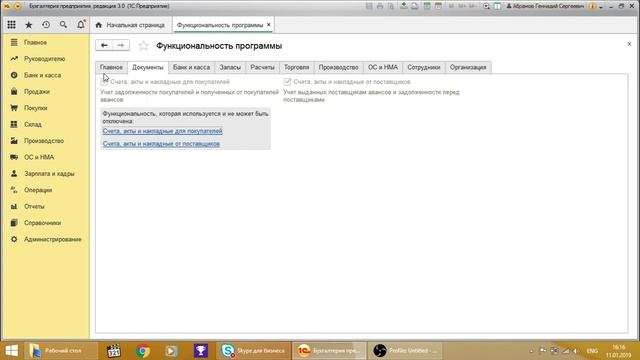Image resolution: width=640 pixels, height=360 pixels.
Task: Select the Документы tab
Action: (x=148, y=67)
